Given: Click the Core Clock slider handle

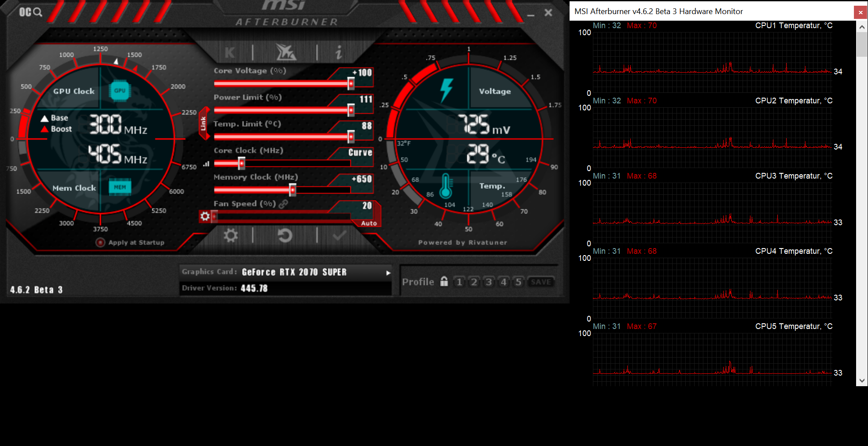Looking at the screenshot, I should (x=242, y=164).
